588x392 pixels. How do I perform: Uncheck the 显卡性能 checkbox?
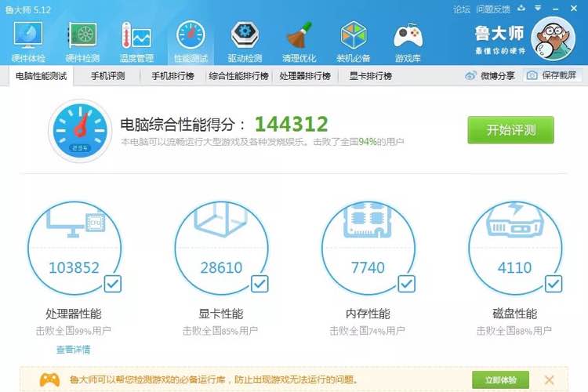pyautogui.click(x=260, y=284)
